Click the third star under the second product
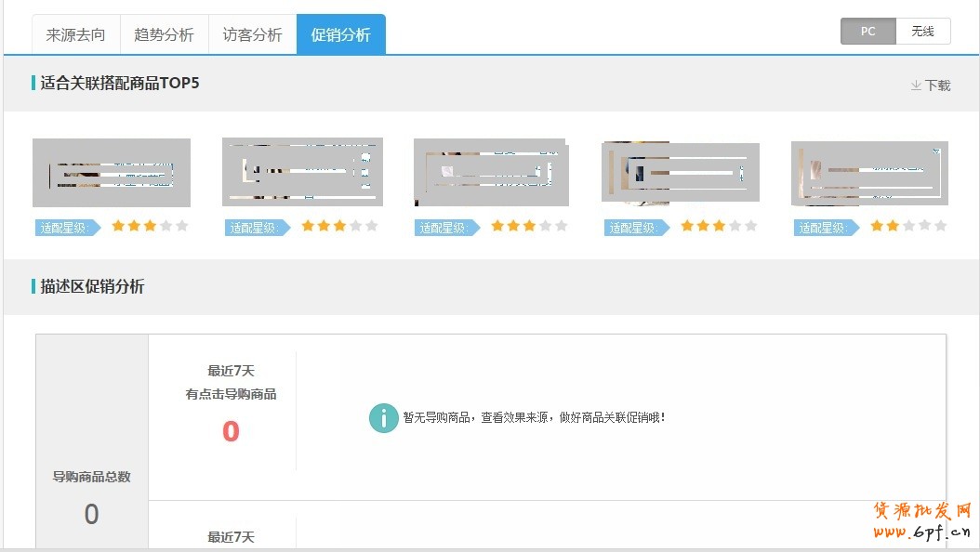This screenshot has width=980, height=552. click(x=339, y=226)
